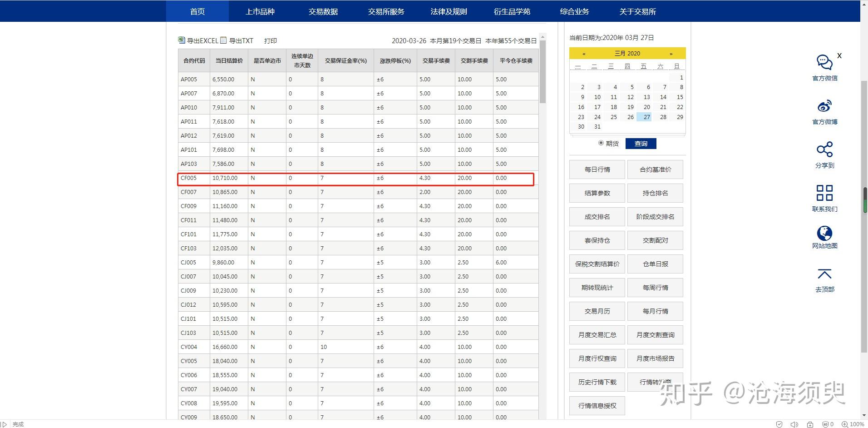Viewport: 868px width, 428px height.
Task: Click the table's inner scrollbar thumb
Action: click(x=542, y=72)
